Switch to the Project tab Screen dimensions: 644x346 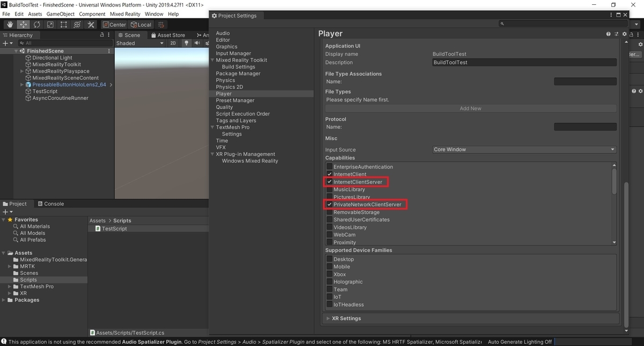click(x=14, y=204)
